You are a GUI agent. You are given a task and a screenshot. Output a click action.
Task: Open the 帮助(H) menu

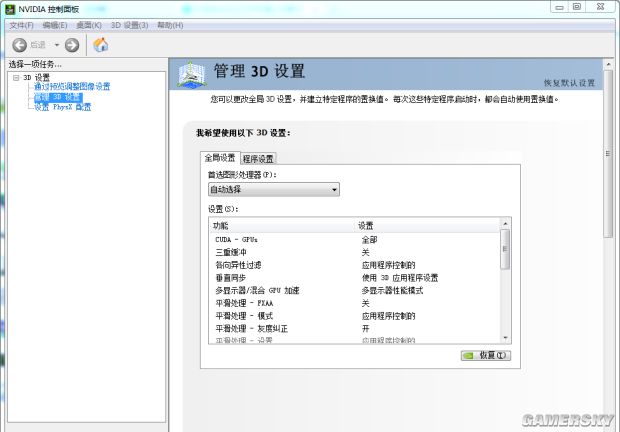(x=170, y=25)
